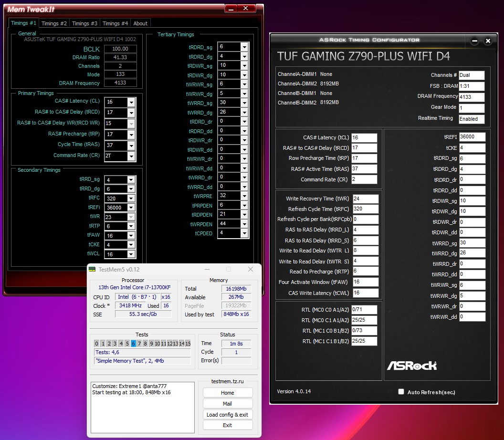
Task: Expand CAS# Latency (CL) dropdown
Action: coord(131,102)
